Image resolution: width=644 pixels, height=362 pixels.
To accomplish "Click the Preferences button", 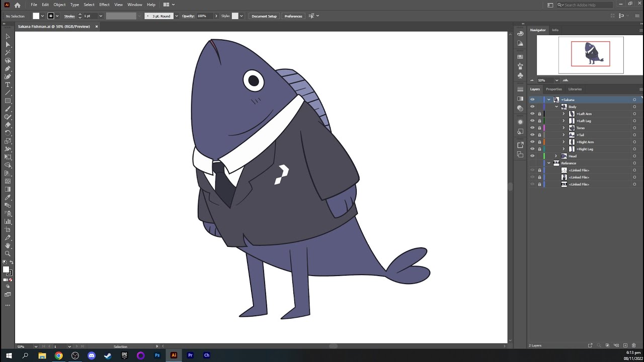I will pos(293,16).
